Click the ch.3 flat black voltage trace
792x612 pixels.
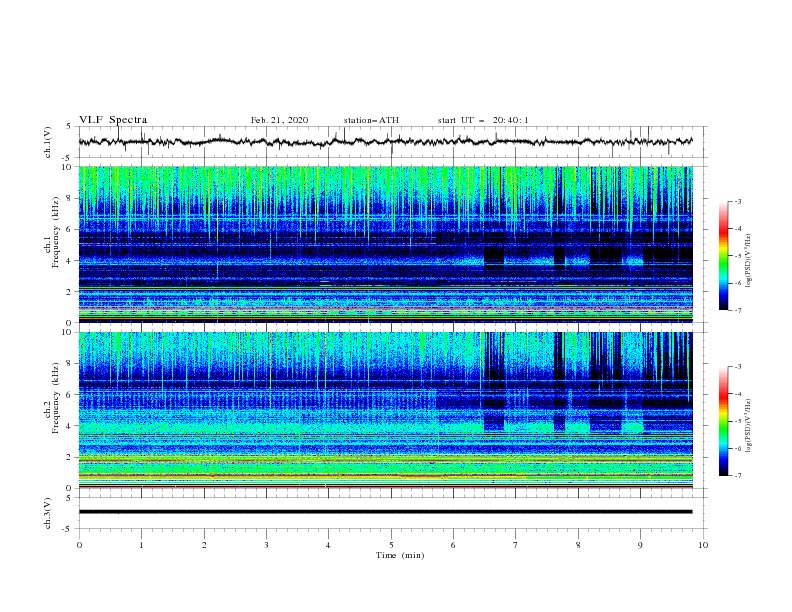pos(385,512)
